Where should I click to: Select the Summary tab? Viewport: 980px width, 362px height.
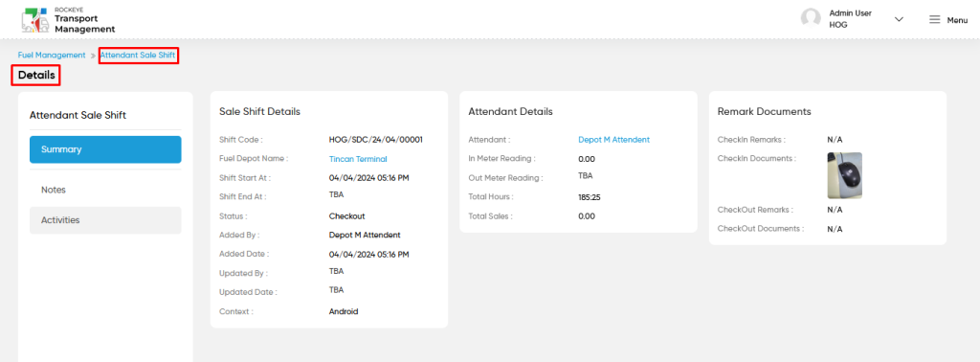(x=105, y=149)
